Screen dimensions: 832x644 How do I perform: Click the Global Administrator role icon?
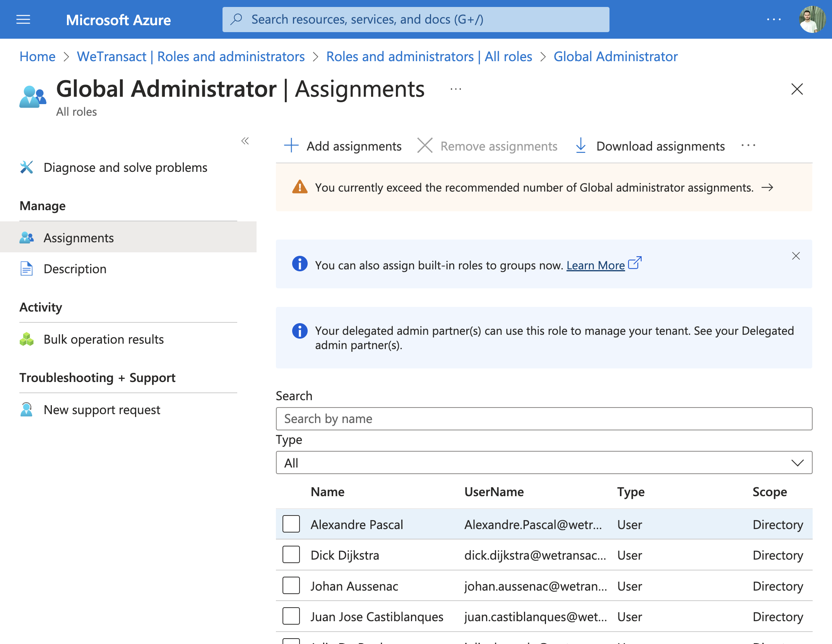[33, 97]
